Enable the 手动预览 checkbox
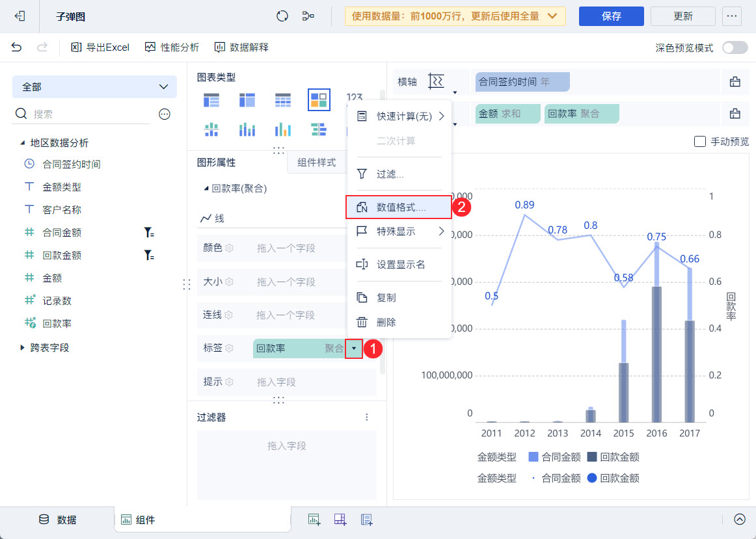 point(699,142)
